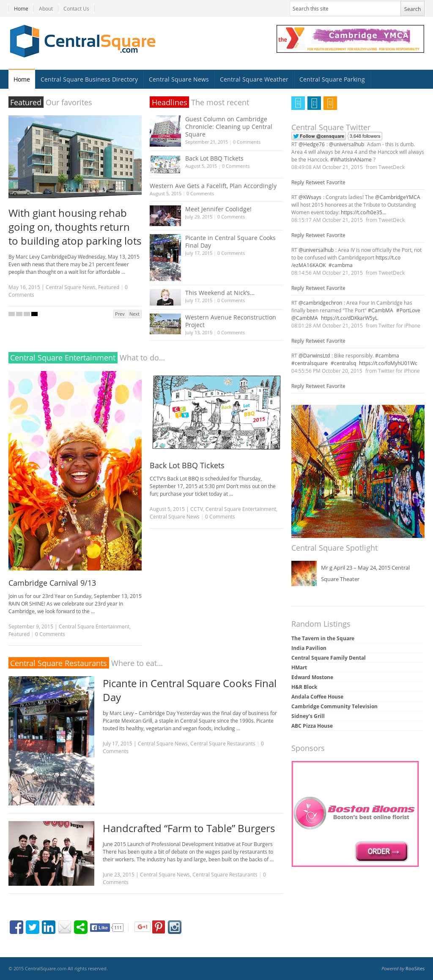Click the orange square social icon
This screenshot has width=433, height=980.
coord(330,103)
